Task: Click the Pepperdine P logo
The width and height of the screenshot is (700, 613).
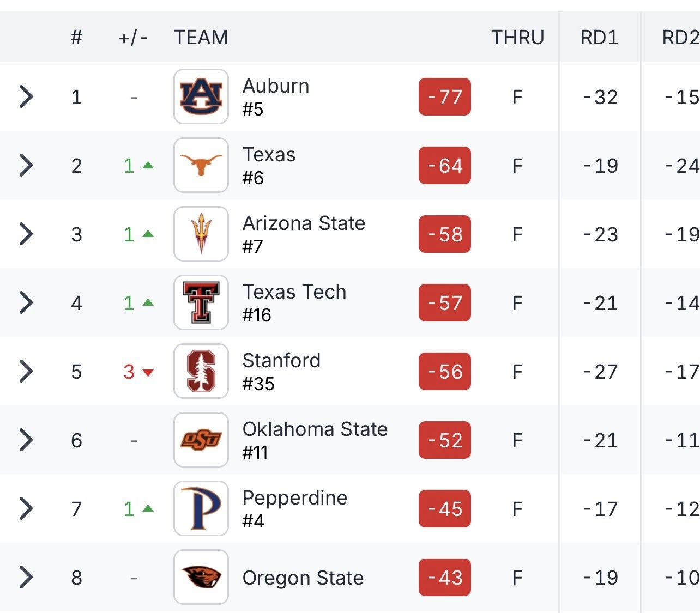Action: (201, 508)
